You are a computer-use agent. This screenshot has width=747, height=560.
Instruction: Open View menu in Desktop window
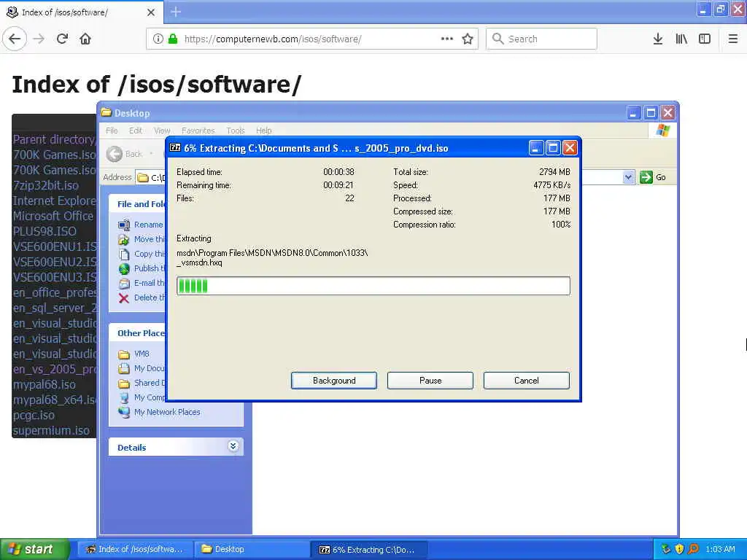pyautogui.click(x=162, y=131)
